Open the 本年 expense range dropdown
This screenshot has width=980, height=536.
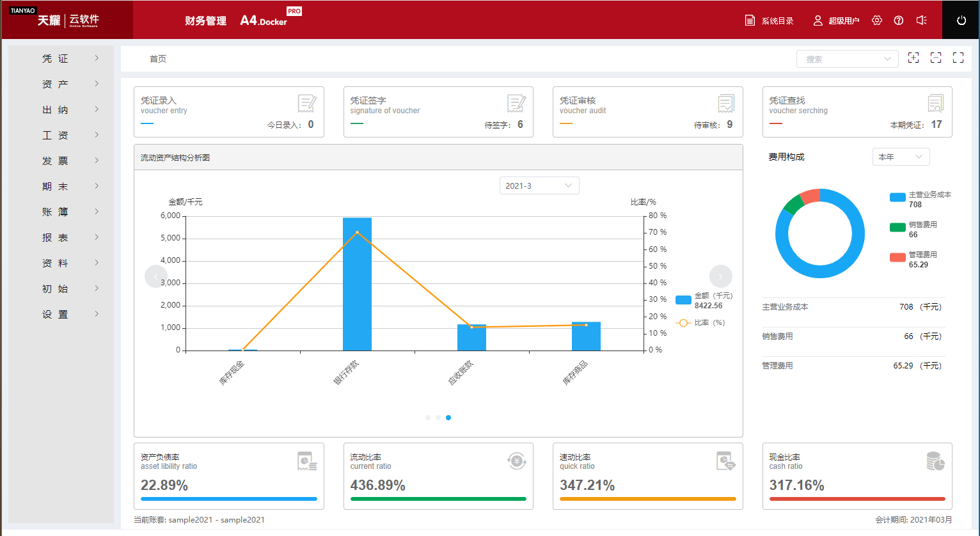tap(901, 157)
